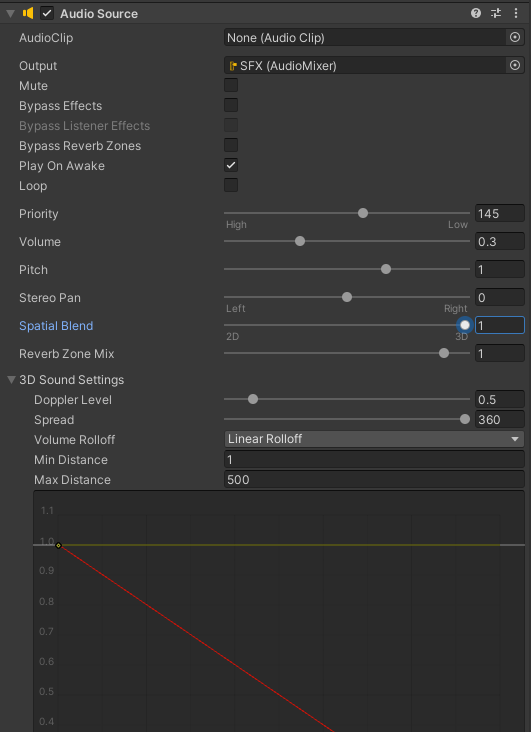The height and width of the screenshot is (732, 531).
Task: Click the Spatial Blend label
Action: tap(56, 325)
